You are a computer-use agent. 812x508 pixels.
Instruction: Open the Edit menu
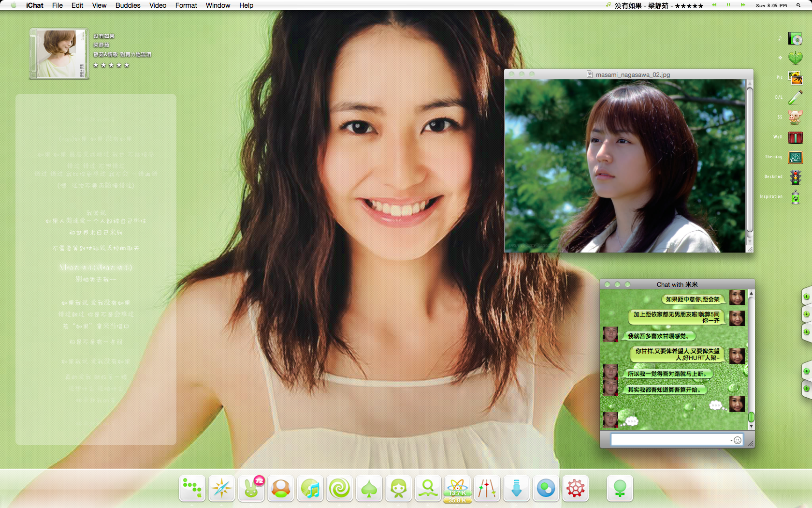pyautogui.click(x=77, y=5)
